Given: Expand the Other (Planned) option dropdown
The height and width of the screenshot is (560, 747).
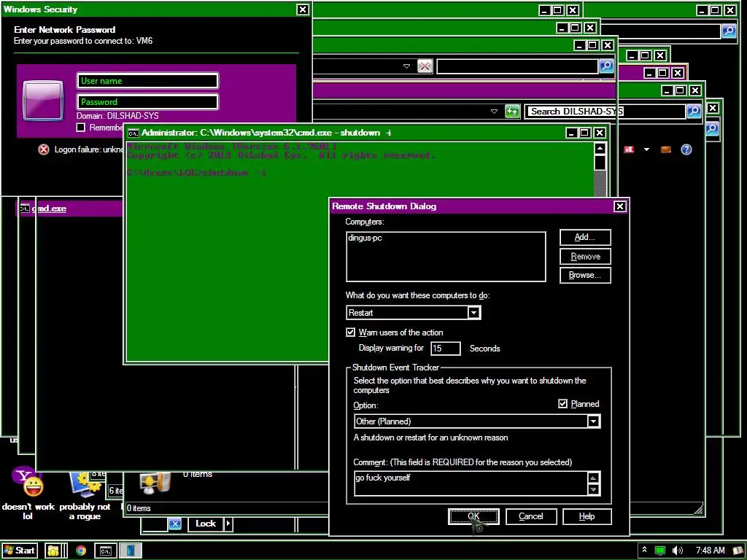Looking at the screenshot, I should (x=593, y=421).
